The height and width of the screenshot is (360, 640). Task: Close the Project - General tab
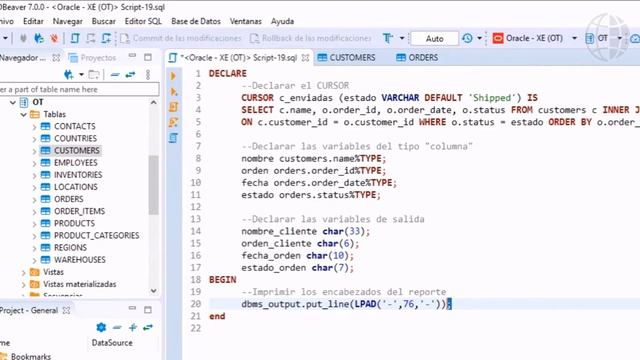click(x=66, y=310)
